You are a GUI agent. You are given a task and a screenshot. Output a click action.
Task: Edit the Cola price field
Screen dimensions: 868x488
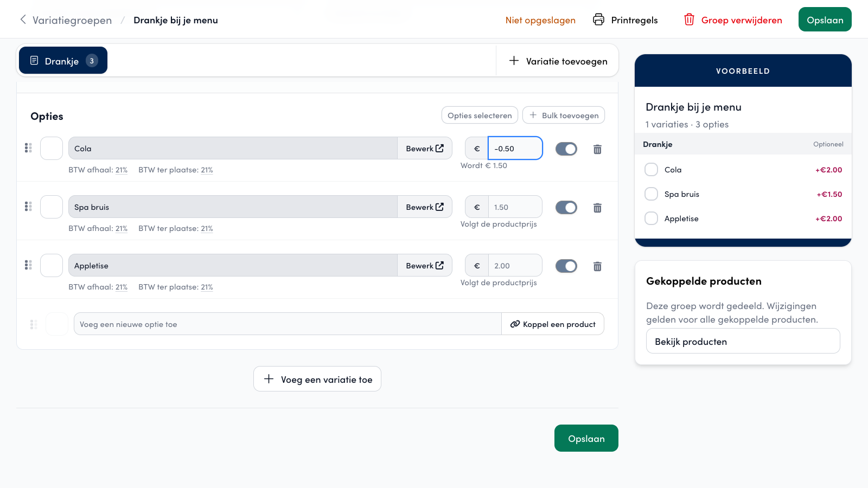click(x=515, y=148)
